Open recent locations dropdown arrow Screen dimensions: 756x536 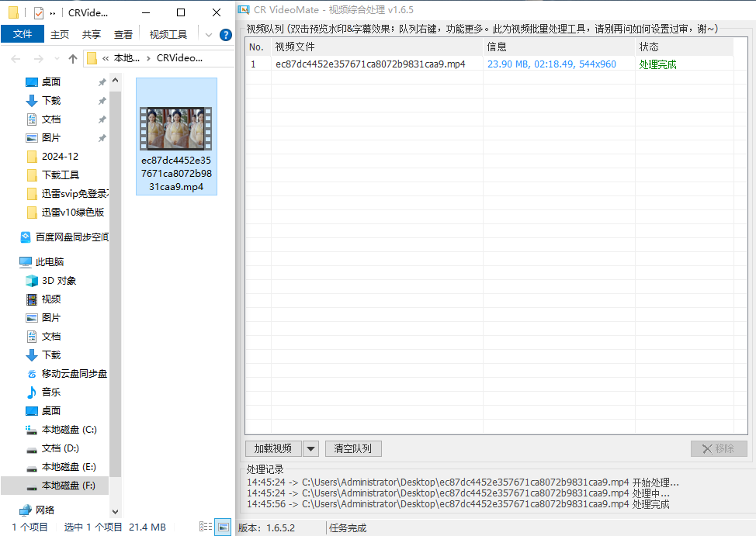(x=57, y=59)
